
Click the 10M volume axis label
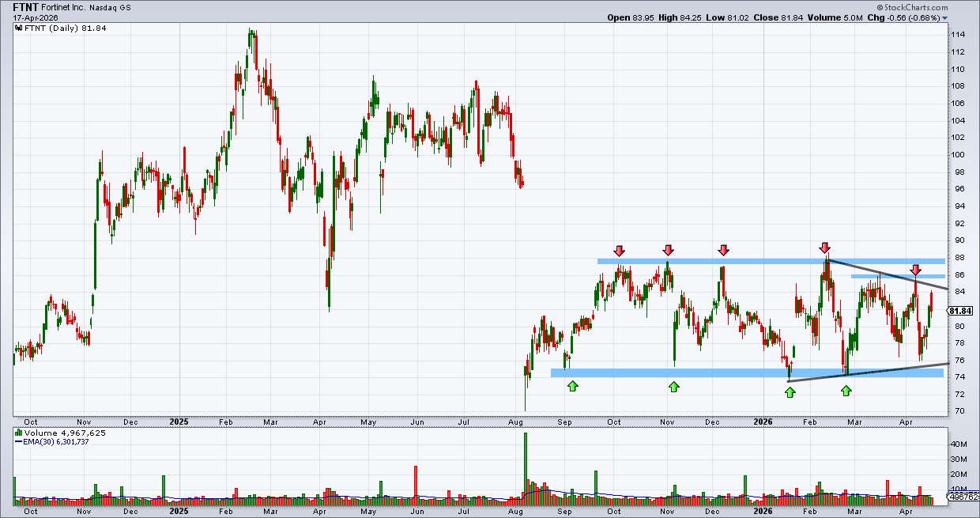(958, 490)
